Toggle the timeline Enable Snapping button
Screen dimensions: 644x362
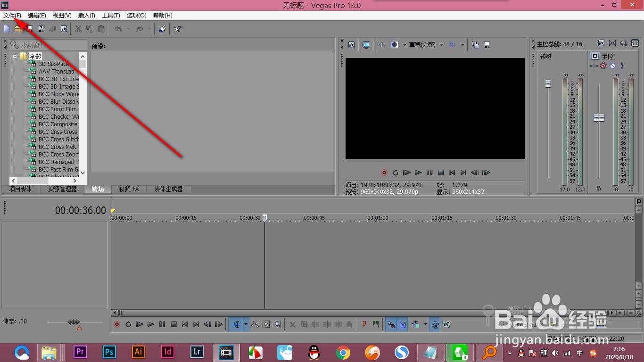click(391, 324)
